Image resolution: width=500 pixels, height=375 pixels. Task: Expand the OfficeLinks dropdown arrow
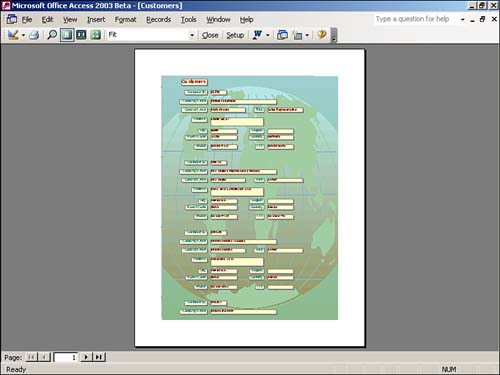pyautogui.click(x=267, y=35)
